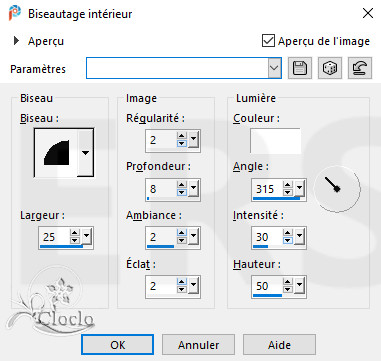Open the white Couleur light swatch
381x361 pixels.
[x=275, y=141]
